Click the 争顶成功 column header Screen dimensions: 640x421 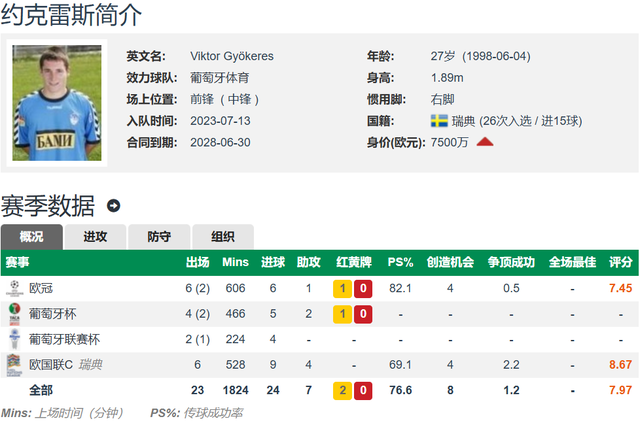pyautogui.click(x=511, y=262)
